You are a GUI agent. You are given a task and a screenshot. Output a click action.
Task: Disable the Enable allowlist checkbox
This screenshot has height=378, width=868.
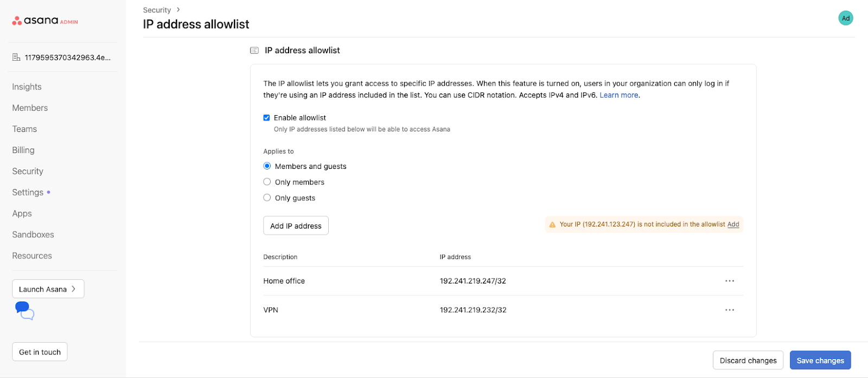tap(266, 117)
